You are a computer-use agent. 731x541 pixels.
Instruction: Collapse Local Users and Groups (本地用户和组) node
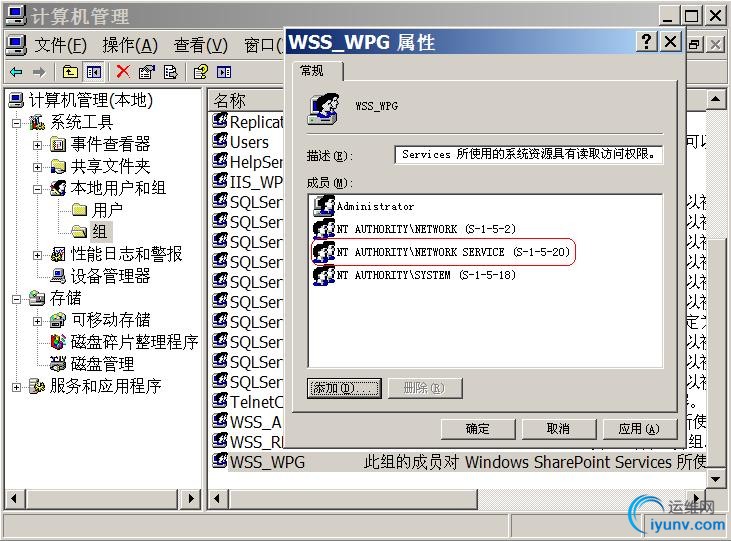(38, 189)
